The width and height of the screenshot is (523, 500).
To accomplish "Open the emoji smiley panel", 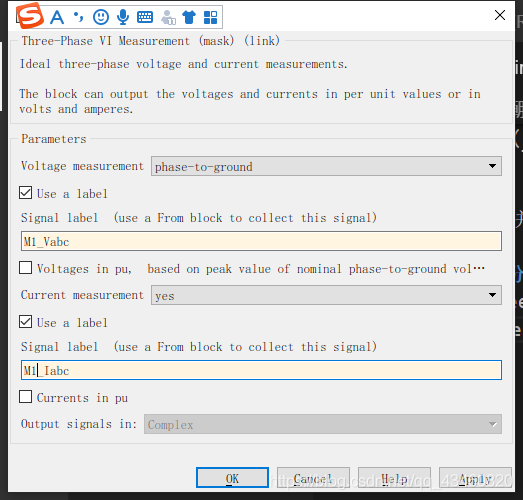I will [x=101, y=17].
